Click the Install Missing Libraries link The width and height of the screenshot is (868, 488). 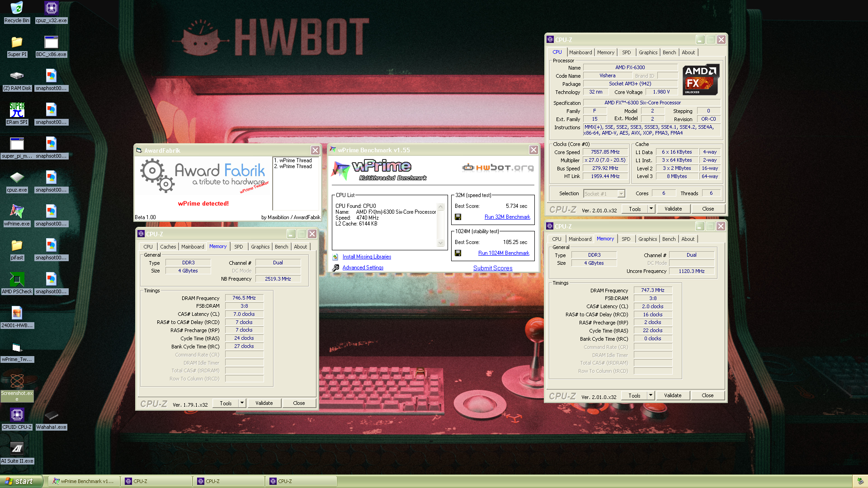(367, 257)
